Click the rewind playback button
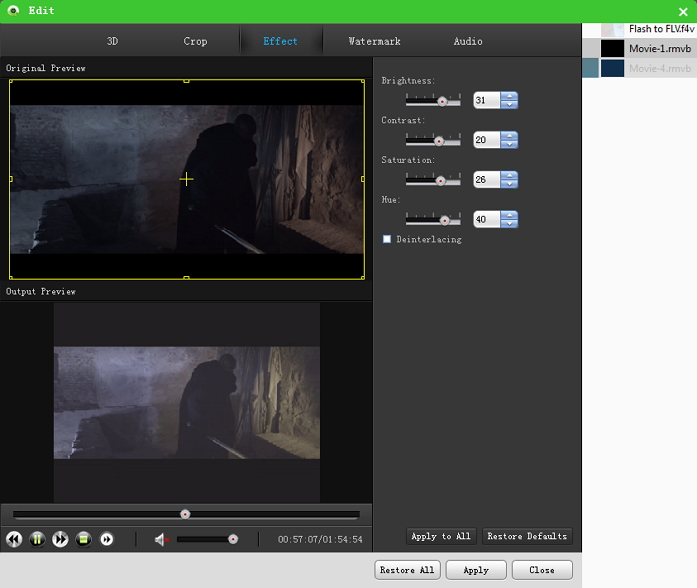Viewport: 697px width, 588px height. point(14,539)
